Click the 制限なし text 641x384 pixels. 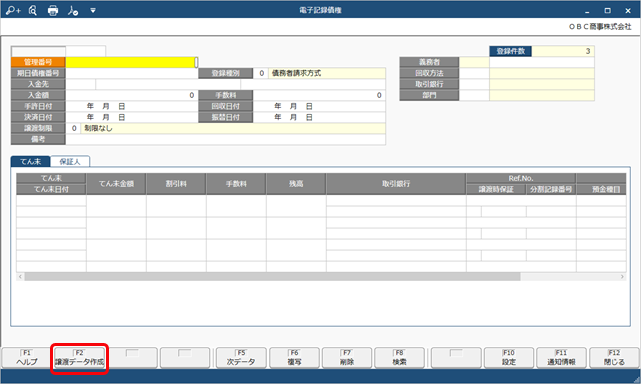[98, 128]
